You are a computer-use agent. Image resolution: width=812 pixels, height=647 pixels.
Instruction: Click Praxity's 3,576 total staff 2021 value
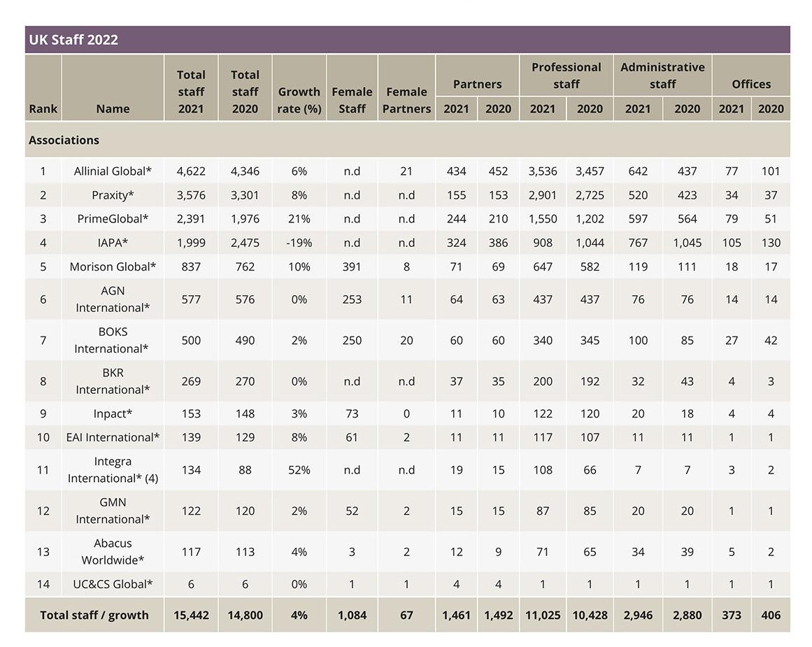tap(191, 194)
